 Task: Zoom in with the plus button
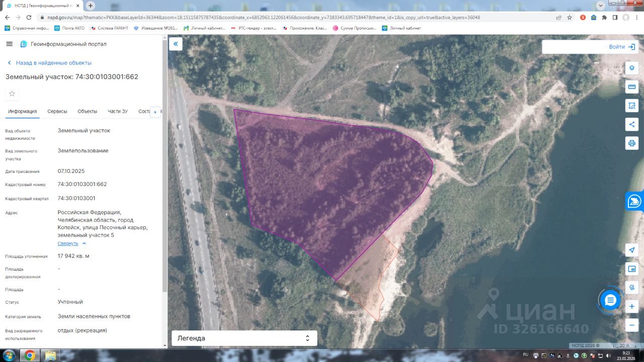[x=631, y=306]
